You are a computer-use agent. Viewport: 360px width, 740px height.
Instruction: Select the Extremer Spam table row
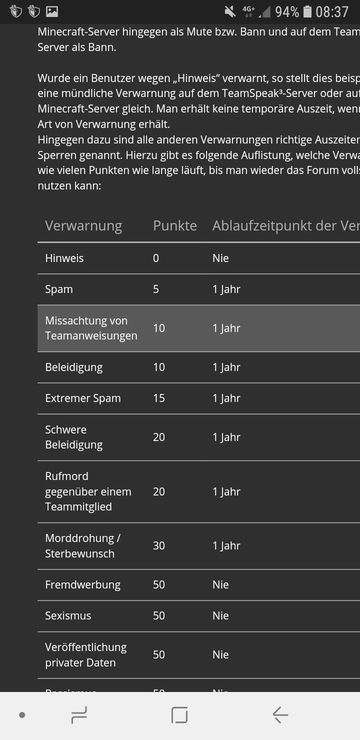(199, 398)
